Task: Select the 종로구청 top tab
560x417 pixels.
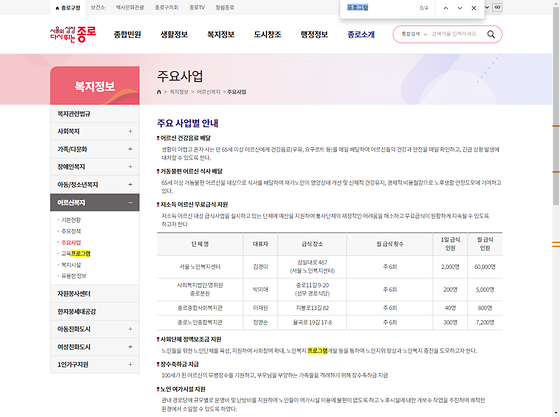Action: click(68, 7)
